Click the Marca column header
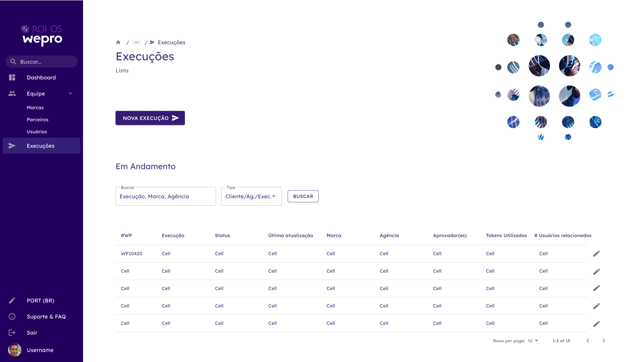Viewport: 644px width, 362px height. click(x=334, y=235)
